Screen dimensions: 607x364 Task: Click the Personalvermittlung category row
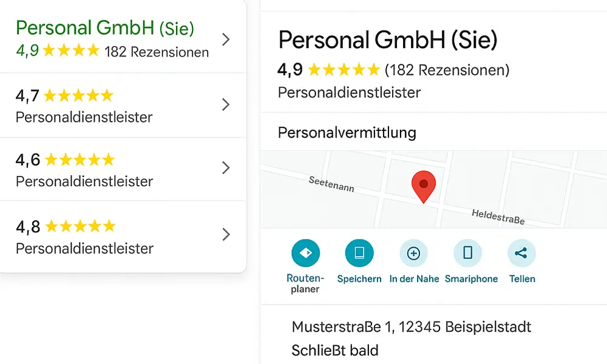tap(347, 132)
